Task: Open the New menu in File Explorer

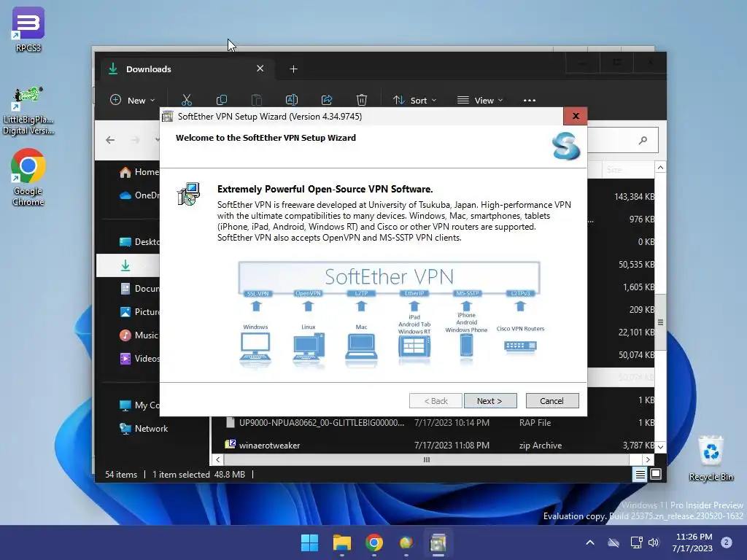Action: click(x=133, y=100)
